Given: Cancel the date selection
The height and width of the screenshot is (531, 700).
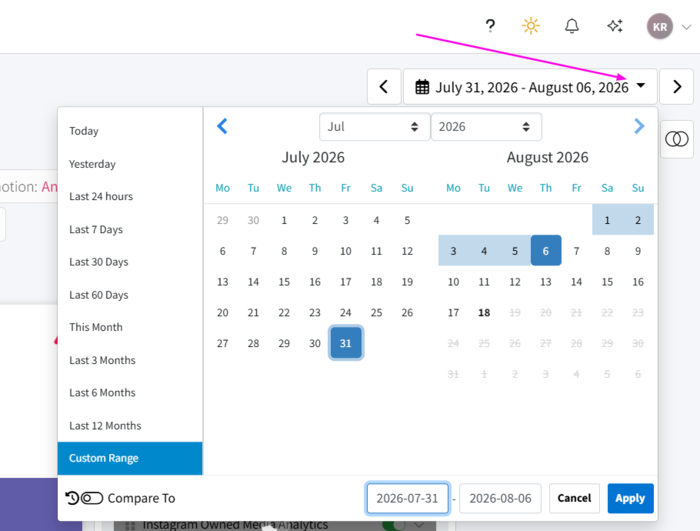Looking at the screenshot, I should (x=574, y=498).
